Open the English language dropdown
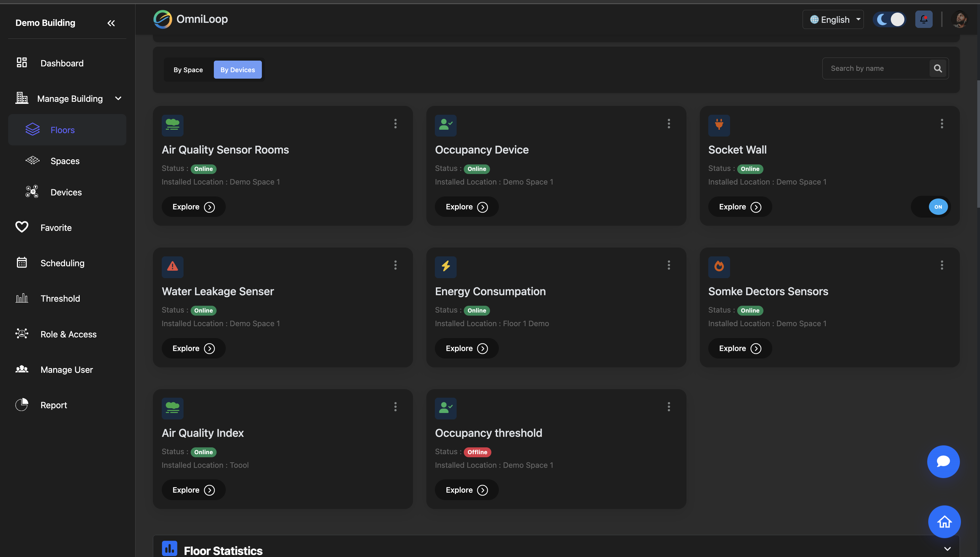 tap(833, 19)
